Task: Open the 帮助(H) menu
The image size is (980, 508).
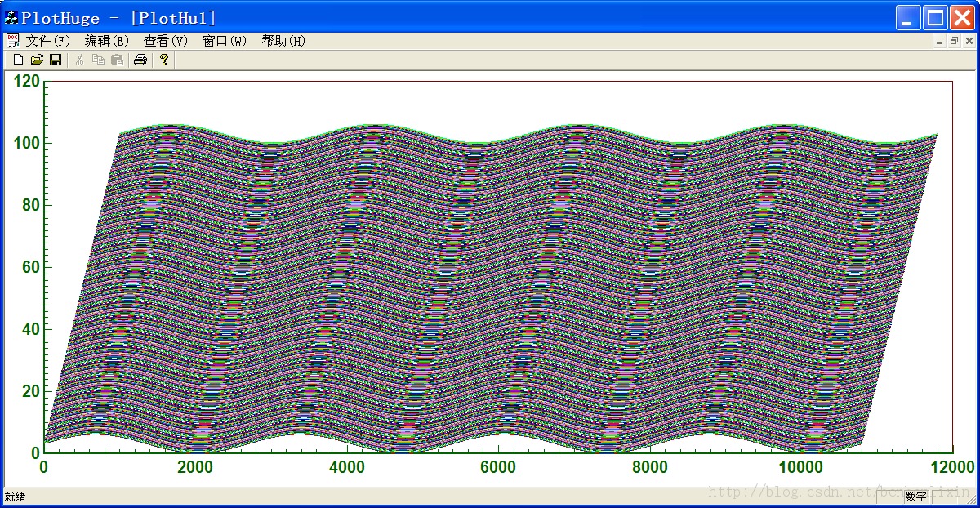Action: 283,41
